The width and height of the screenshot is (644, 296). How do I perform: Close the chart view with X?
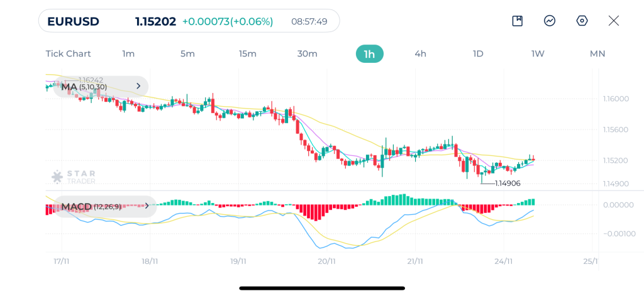(x=614, y=21)
